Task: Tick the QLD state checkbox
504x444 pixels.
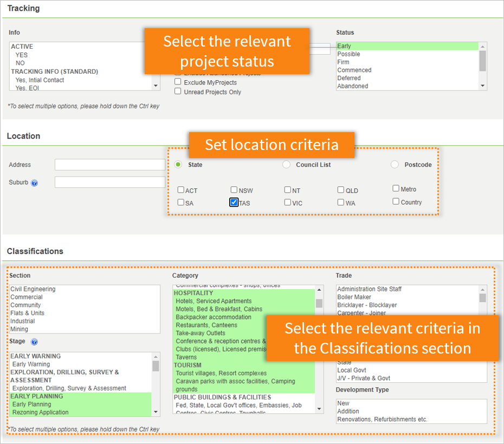Action: (x=341, y=190)
